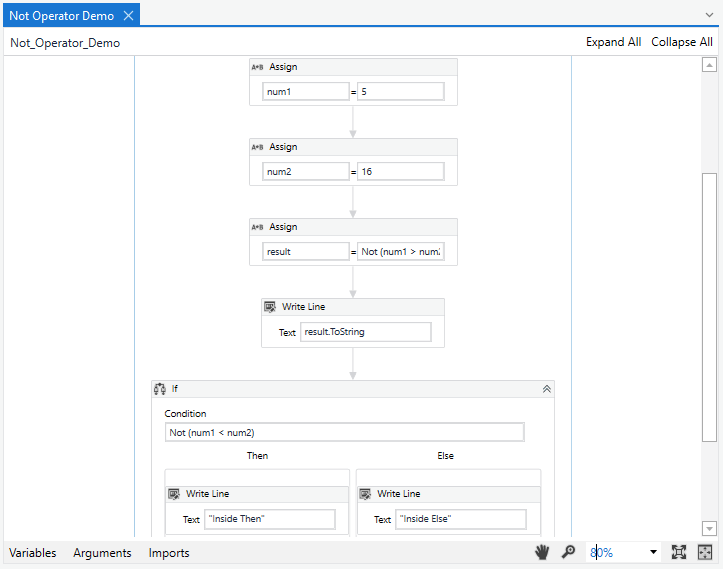The height and width of the screenshot is (569, 723).
Task: Collapse the If activity with double chevron
Action: tap(546, 389)
